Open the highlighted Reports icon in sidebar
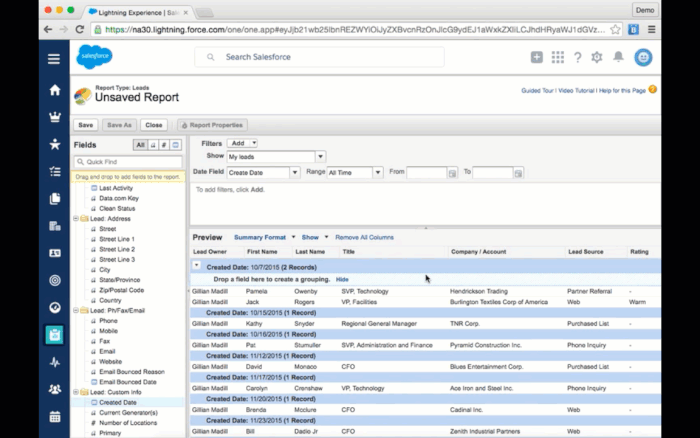 pos(54,335)
